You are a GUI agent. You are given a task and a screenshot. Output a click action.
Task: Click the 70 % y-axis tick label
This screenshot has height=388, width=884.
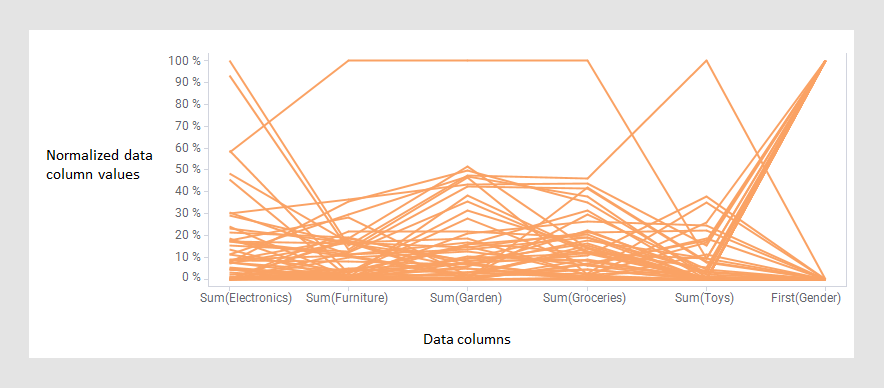[187, 126]
